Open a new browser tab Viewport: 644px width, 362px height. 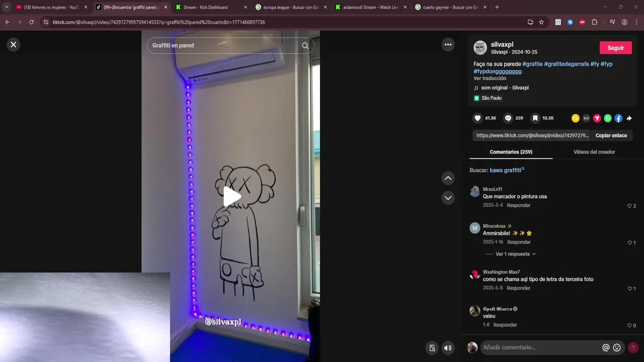coord(497,8)
